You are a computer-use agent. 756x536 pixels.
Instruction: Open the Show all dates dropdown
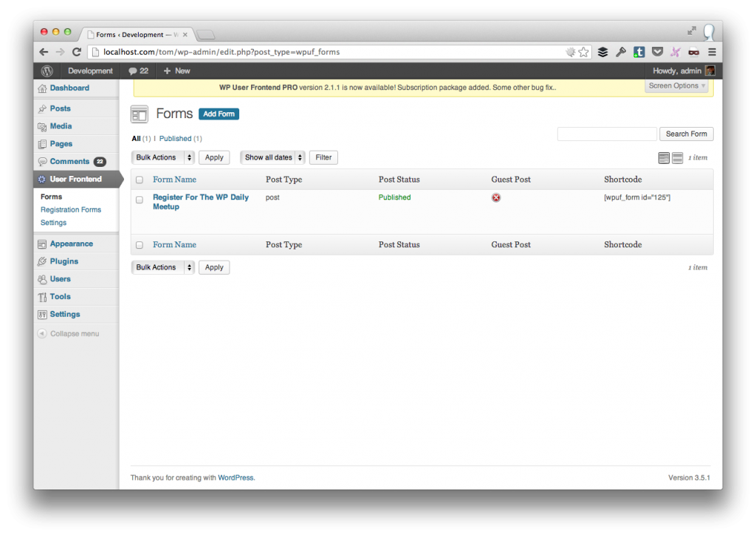coord(272,157)
